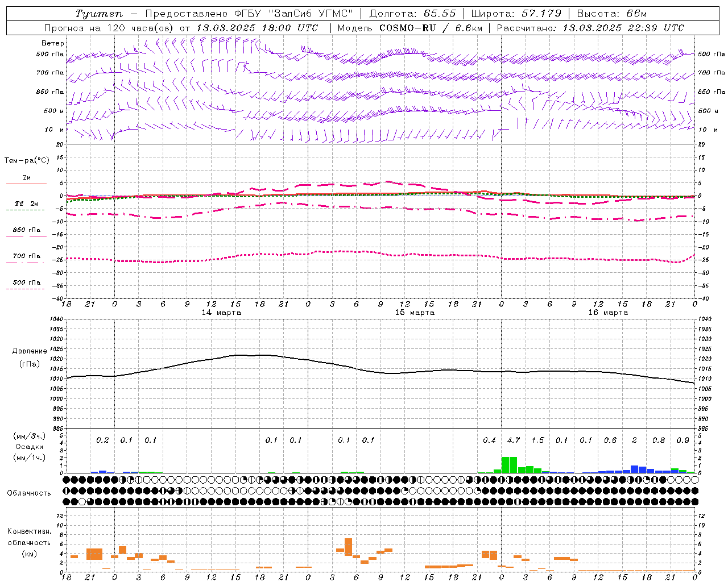The width and height of the screenshot is (728, 582).
Task: Click the "(км)" convective height unit label
Action: [30, 554]
